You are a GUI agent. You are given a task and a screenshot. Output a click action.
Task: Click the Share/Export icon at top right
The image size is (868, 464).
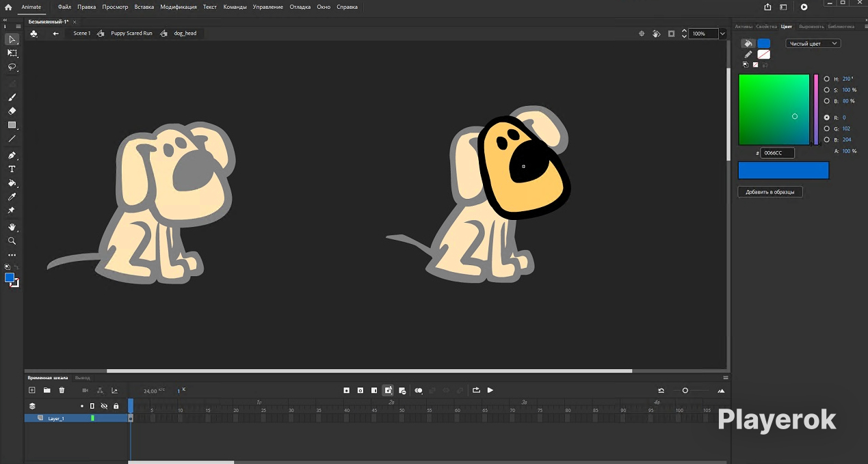pyautogui.click(x=767, y=7)
